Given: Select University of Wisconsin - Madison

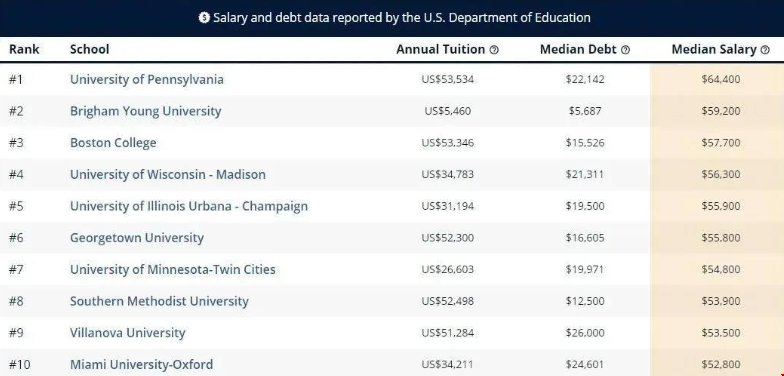Looking at the screenshot, I should pos(168,174).
